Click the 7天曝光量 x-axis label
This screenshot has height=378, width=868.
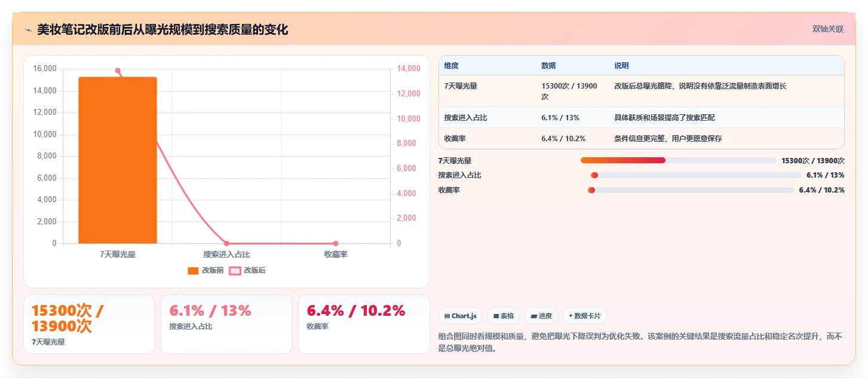pyautogui.click(x=118, y=254)
